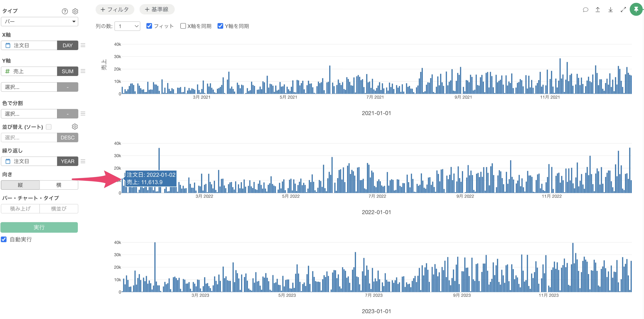Click the green pin icon
Screen dimensions: 644x319
[x=636, y=10]
